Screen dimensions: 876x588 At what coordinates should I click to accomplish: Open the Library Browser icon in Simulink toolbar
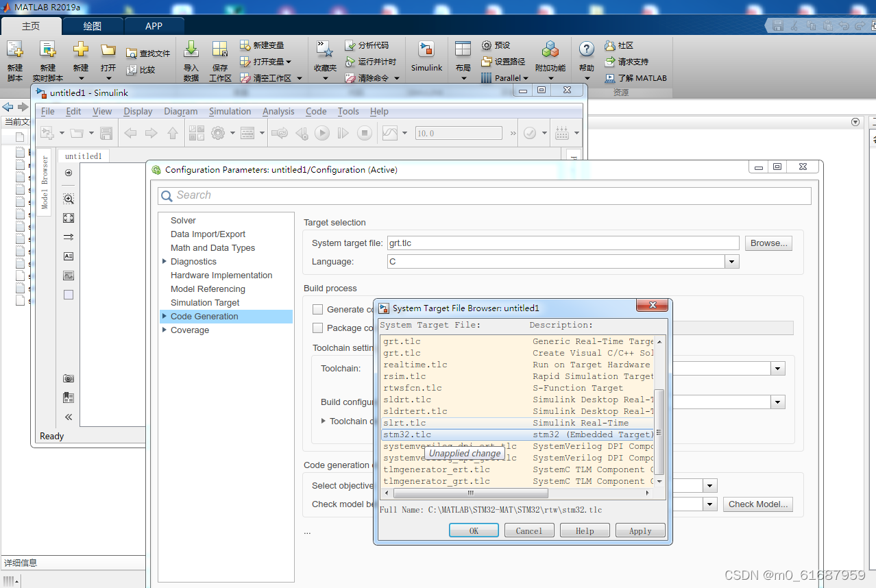[x=196, y=134]
